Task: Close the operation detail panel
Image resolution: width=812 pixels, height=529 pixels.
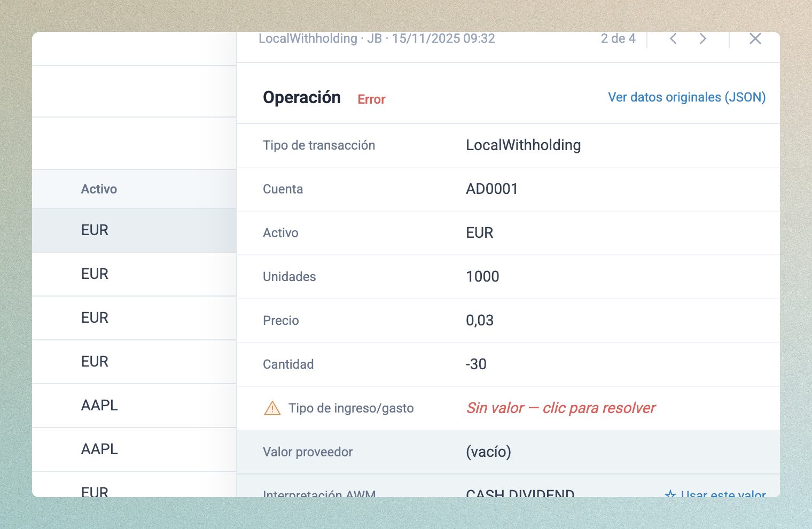Action: pyautogui.click(x=755, y=39)
